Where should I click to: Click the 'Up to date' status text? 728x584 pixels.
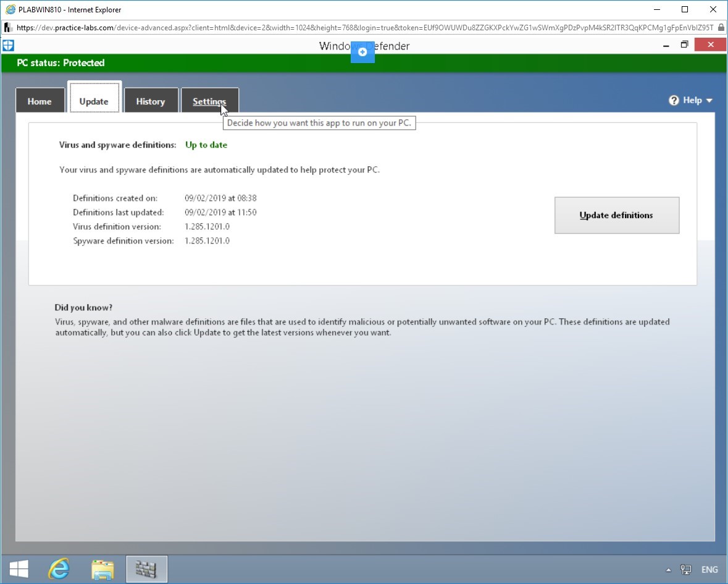coord(206,145)
